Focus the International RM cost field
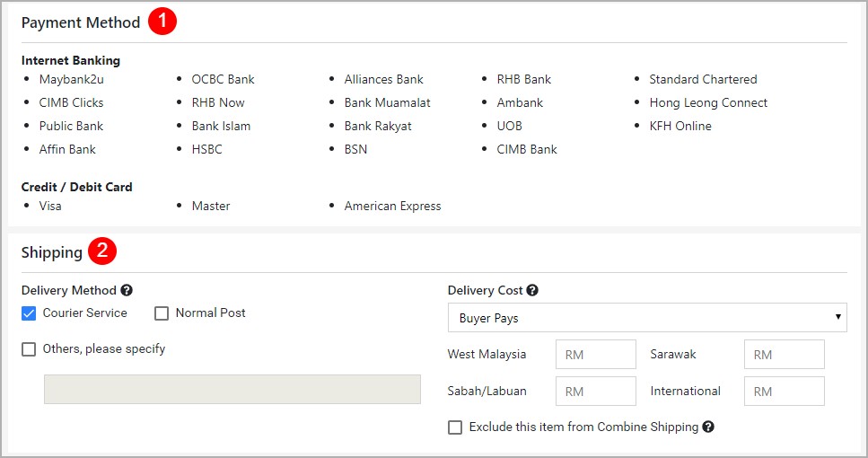The width and height of the screenshot is (868, 458). [785, 391]
